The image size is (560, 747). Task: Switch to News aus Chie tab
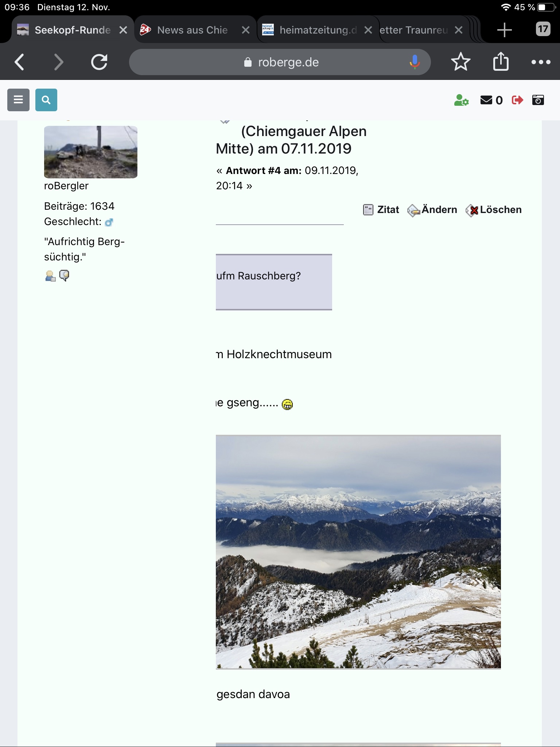193,30
